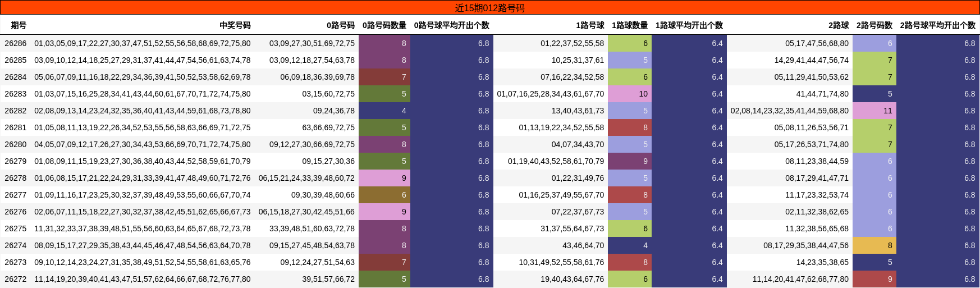Select period number 26284
The height and width of the screenshot is (288, 980).
[x=16, y=77]
